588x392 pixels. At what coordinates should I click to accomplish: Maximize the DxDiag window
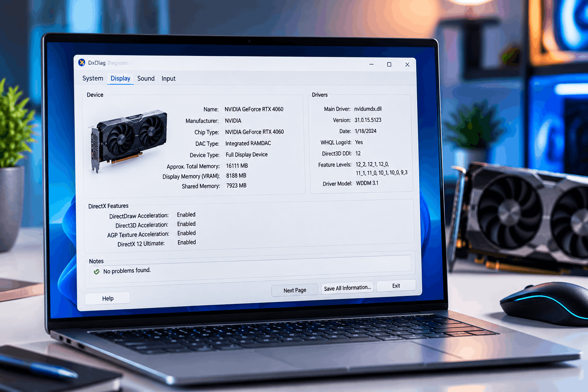pos(389,64)
